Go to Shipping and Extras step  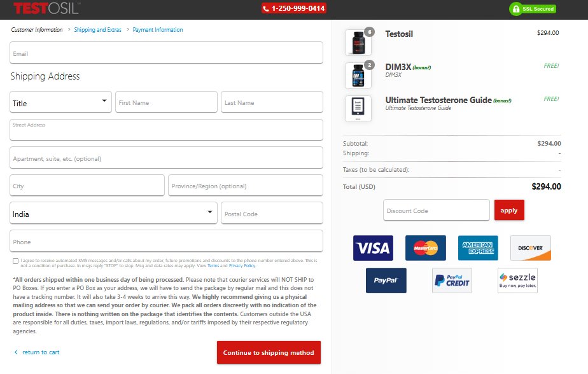point(97,30)
